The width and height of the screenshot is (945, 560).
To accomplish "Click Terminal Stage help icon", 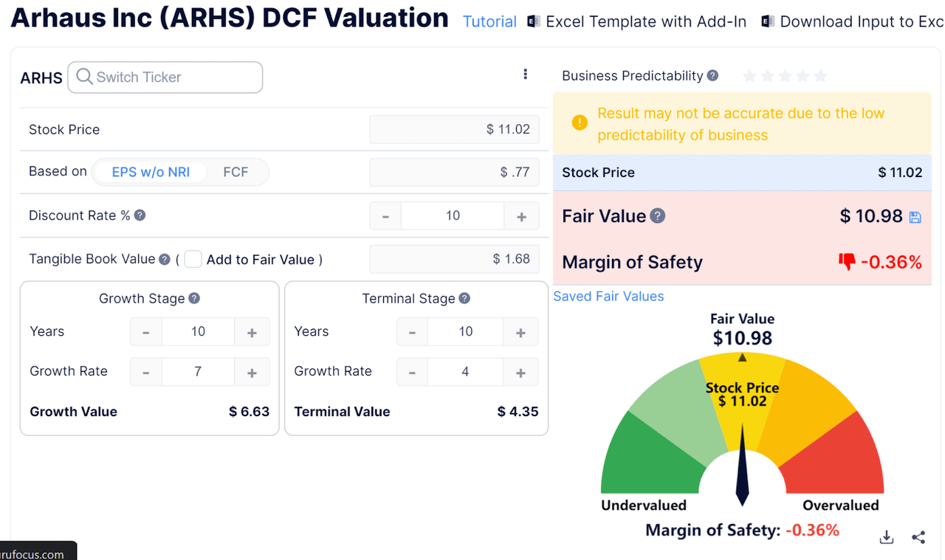I will pyautogui.click(x=464, y=298).
